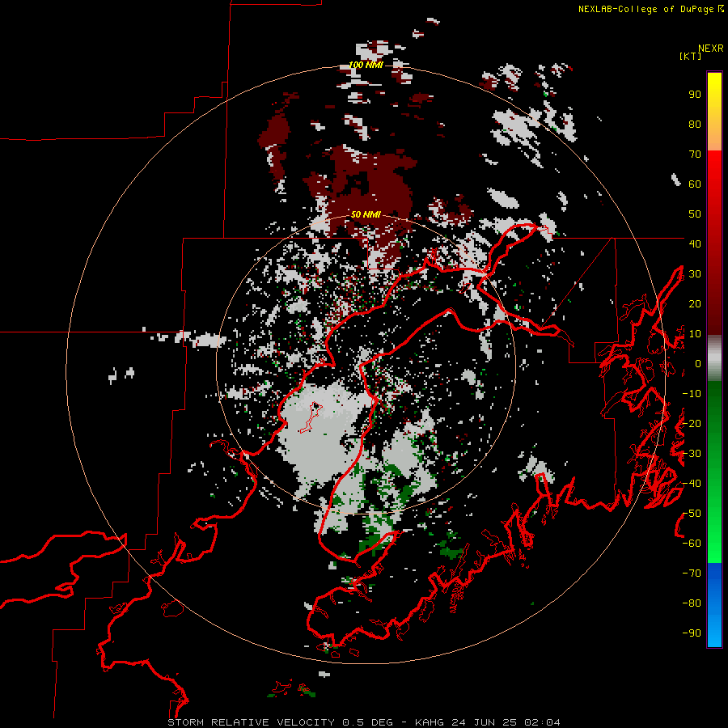Select the 0 knot scale value
The width and height of the screenshot is (728, 728).
(x=698, y=363)
